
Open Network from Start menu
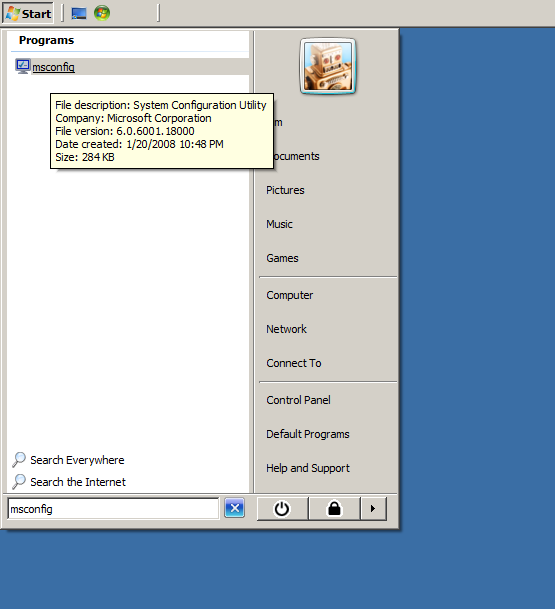286,329
